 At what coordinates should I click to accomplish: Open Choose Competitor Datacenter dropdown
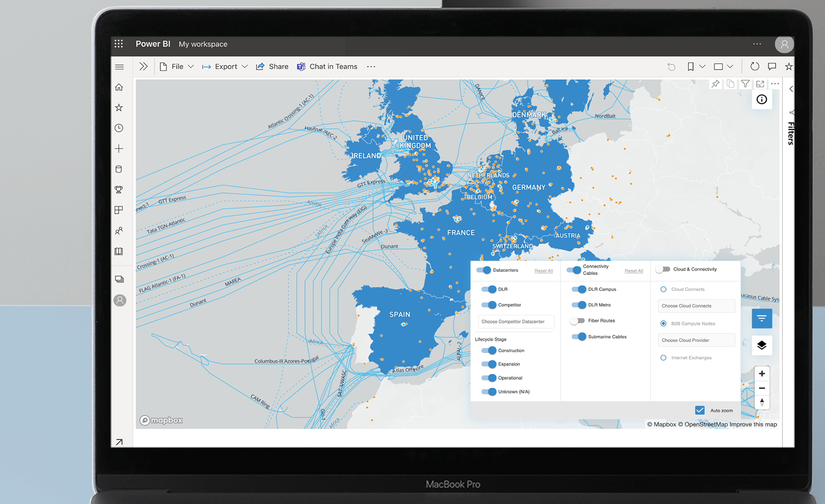[516, 322]
